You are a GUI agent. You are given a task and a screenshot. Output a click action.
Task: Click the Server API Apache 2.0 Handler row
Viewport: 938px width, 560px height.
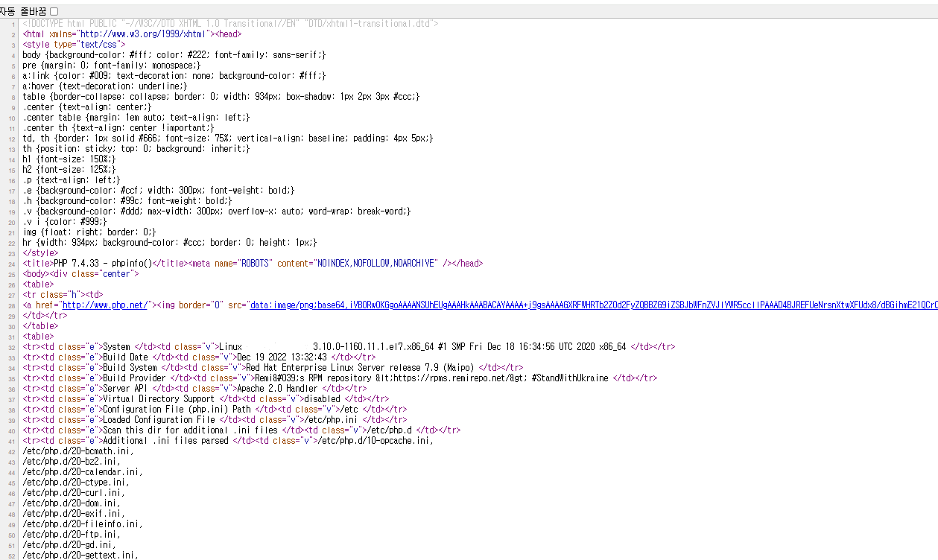coord(194,389)
